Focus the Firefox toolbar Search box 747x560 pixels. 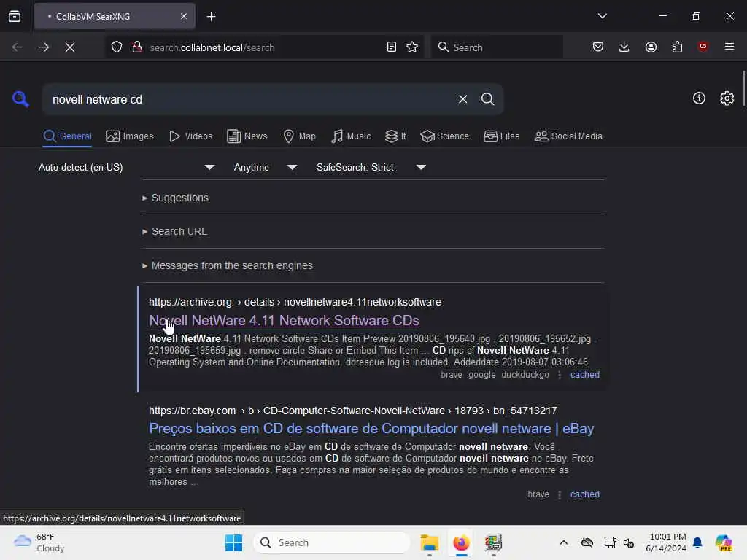tap(497, 47)
